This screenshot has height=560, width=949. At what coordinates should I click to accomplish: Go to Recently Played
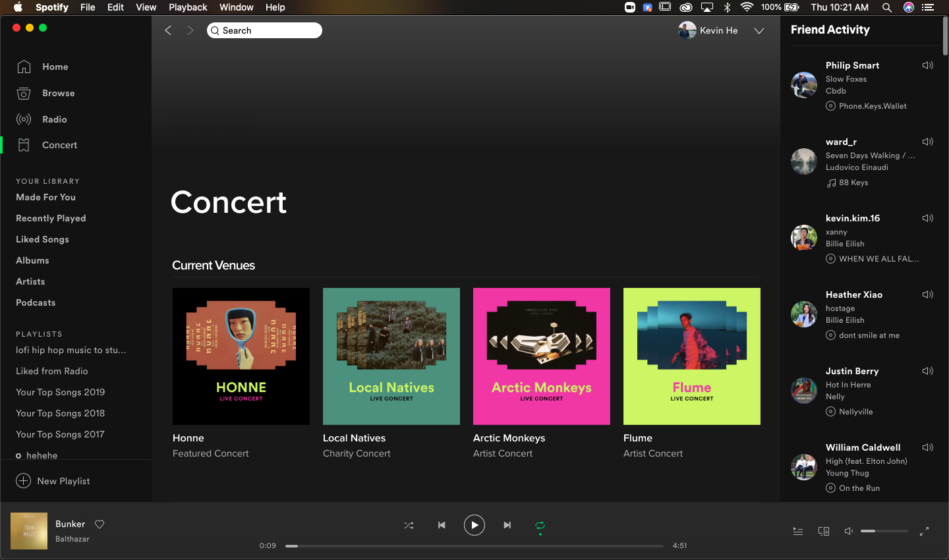51,218
